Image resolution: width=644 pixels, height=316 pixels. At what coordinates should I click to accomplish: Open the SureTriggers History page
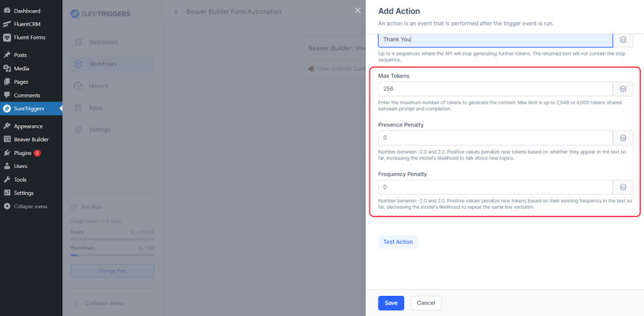(x=98, y=86)
